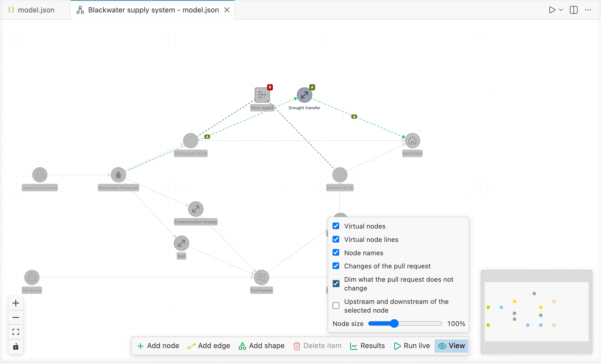Start Run live from the toolbar
This screenshot has height=364, width=601.
(x=412, y=346)
